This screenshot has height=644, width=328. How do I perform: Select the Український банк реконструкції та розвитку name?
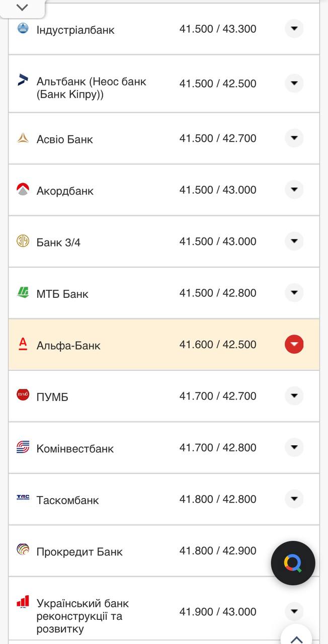pyautogui.click(x=83, y=616)
